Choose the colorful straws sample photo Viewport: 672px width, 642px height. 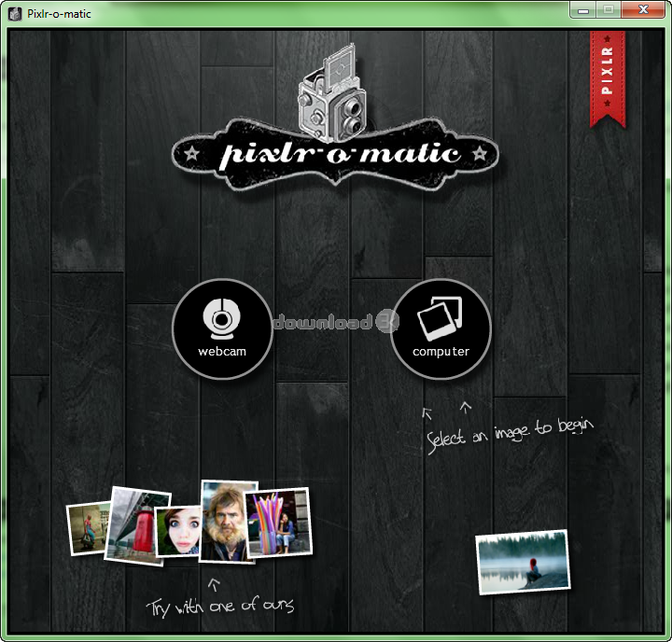click(x=278, y=523)
